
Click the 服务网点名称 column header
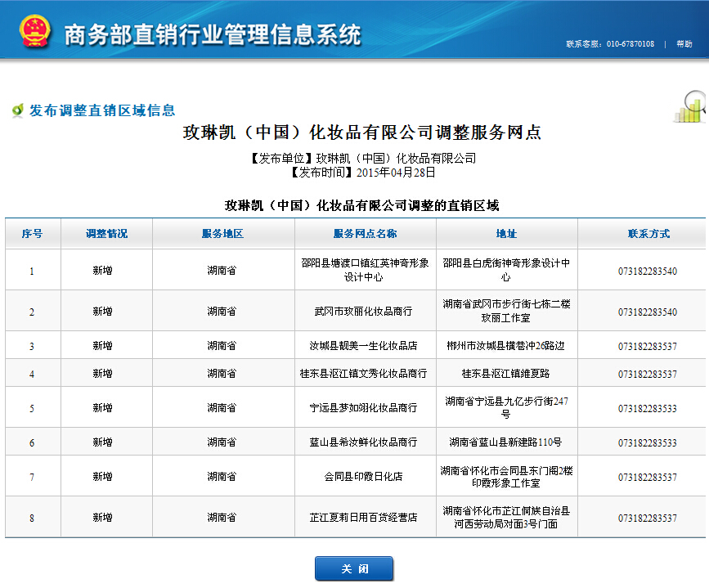click(x=365, y=234)
